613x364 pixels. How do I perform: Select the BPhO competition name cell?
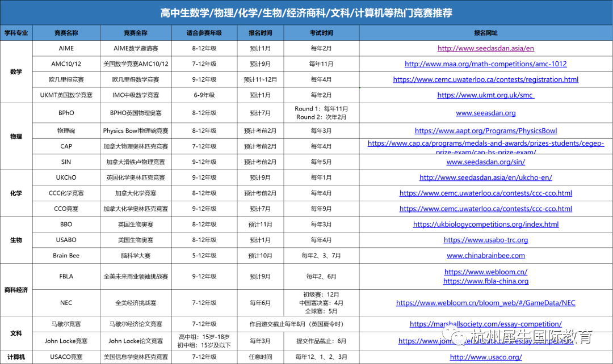(66, 113)
